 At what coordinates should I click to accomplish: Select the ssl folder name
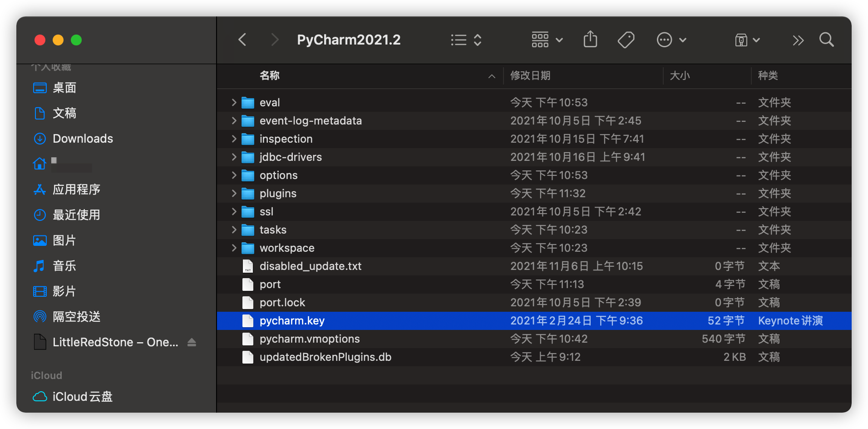[266, 212]
